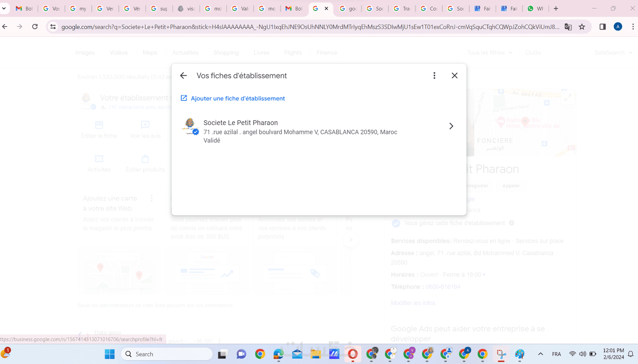The image size is (638, 364).
Task: Click the Éditer produits bag icon
Action: click(x=145, y=159)
